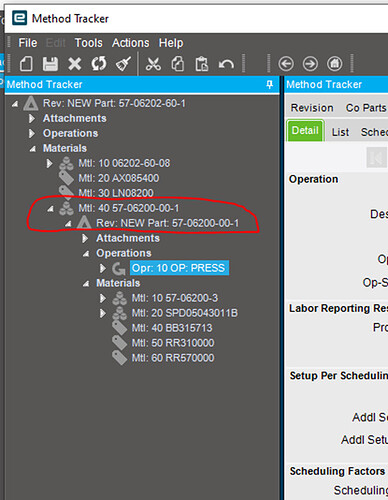Switch to the List tab
Viewport: 388px width, 500px height.
pos(340,132)
